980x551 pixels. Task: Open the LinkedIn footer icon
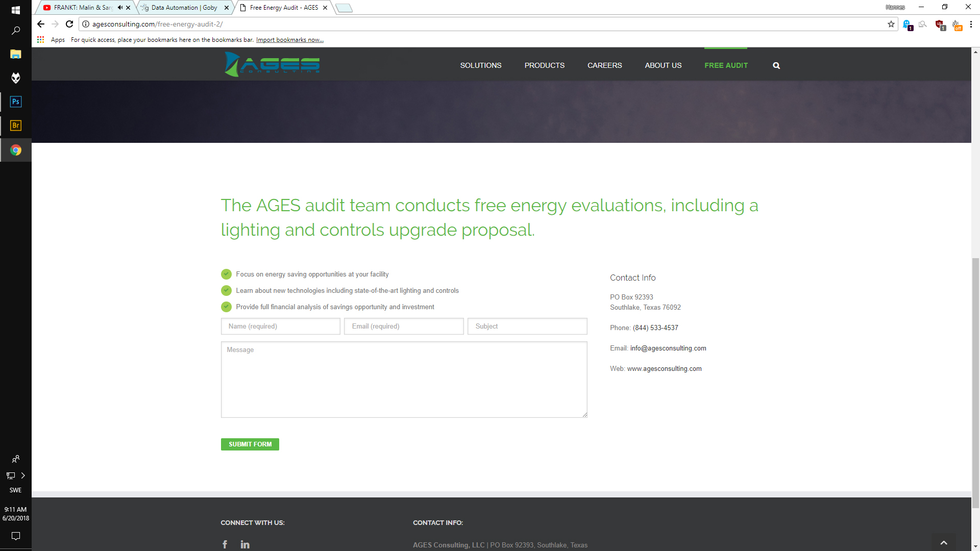245,544
